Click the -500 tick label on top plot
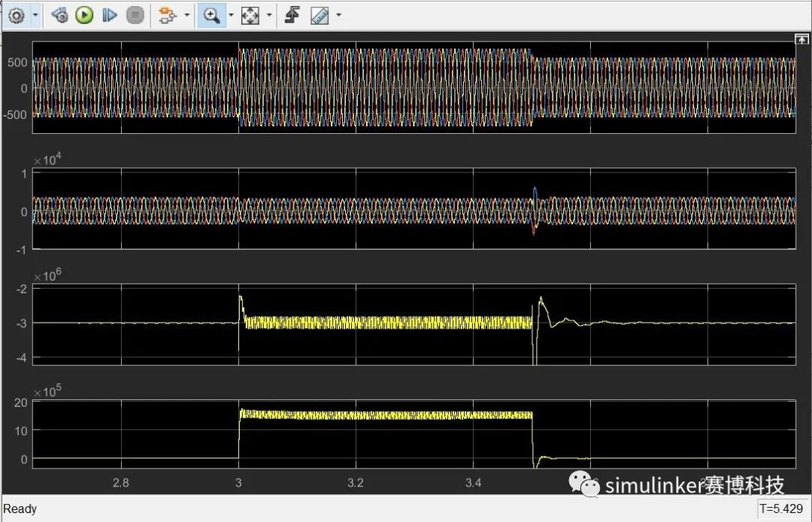 (x=15, y=115)
